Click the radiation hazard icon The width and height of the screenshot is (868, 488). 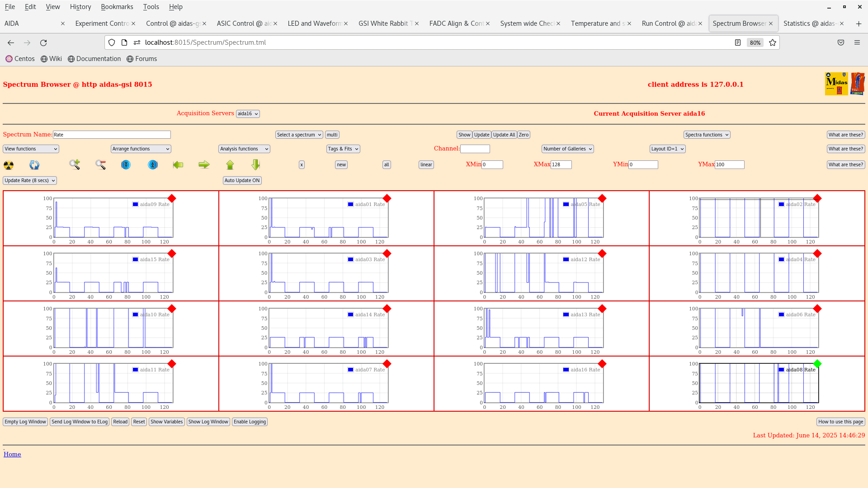coord(9,165)
